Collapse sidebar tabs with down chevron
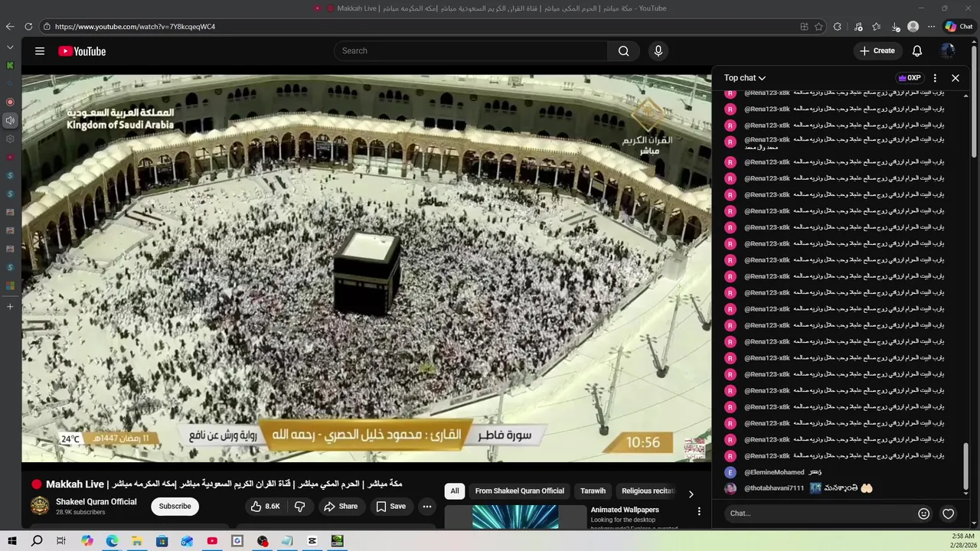The height and width of the screenshot is (551, 980). click(x=10, y=47)
